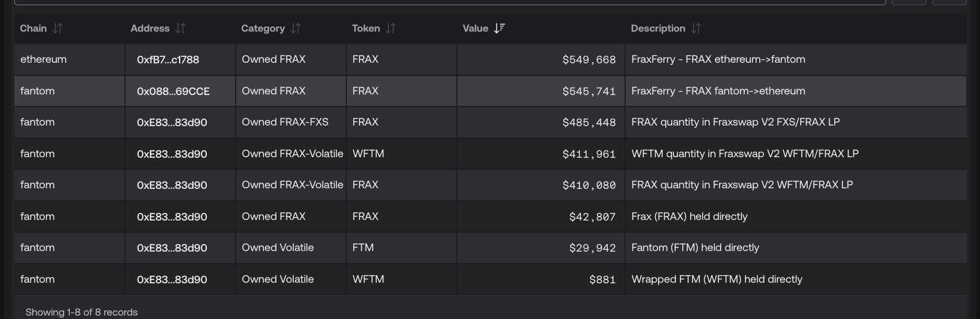The height and width of the screenshot is (319, 980).
Task: Toggle sorting via Category sort icon
Action: (x=296, y=28)
